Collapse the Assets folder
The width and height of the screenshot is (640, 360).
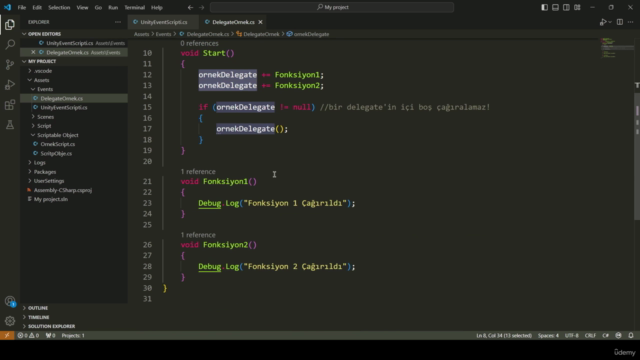pos(41,80)
